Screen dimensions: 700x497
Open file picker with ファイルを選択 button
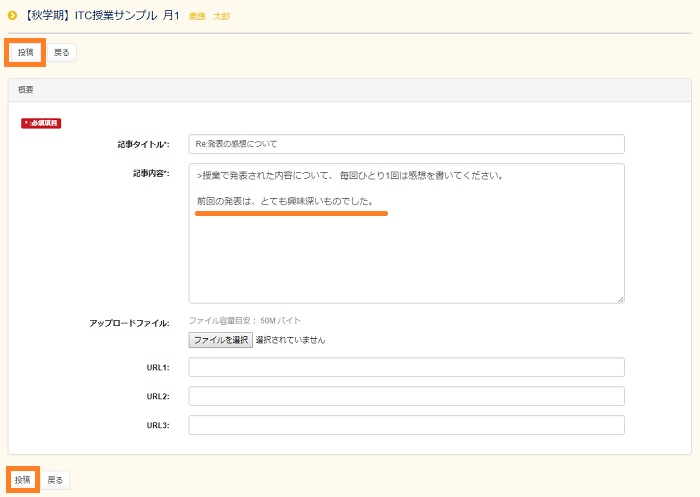tap(221, 340)
